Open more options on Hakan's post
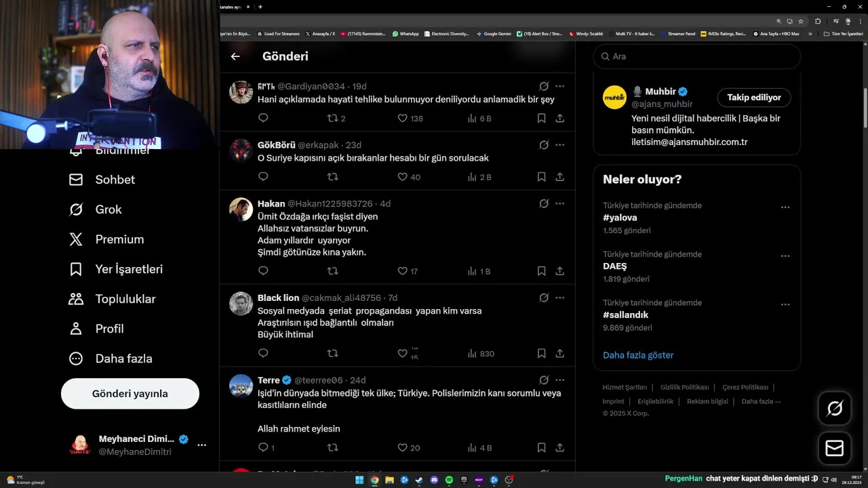The width and height of the screenshot is (868, 488). point(559,203)
